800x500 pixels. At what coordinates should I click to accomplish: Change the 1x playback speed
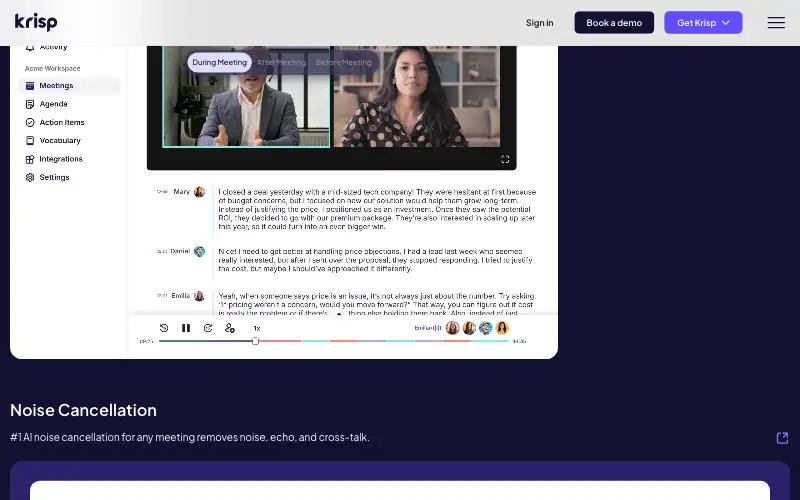click(257, 329)
